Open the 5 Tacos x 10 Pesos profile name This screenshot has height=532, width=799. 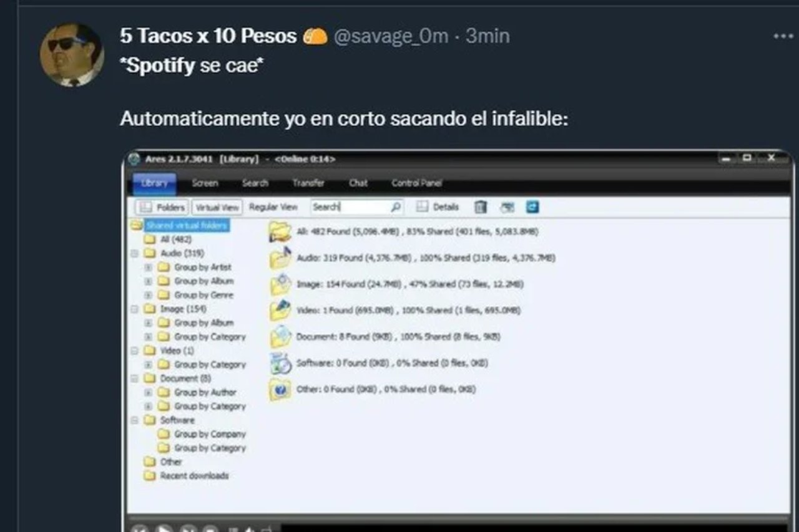click(x=208, y=36)
